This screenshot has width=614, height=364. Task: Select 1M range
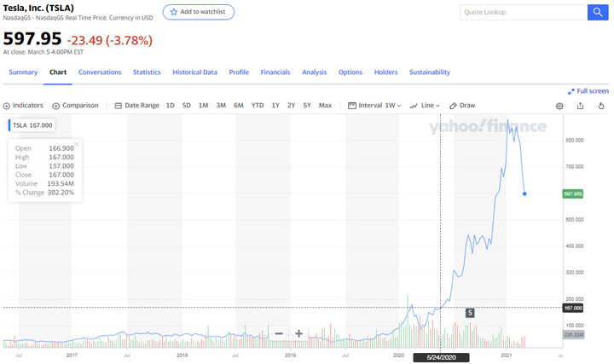[203, 106]
